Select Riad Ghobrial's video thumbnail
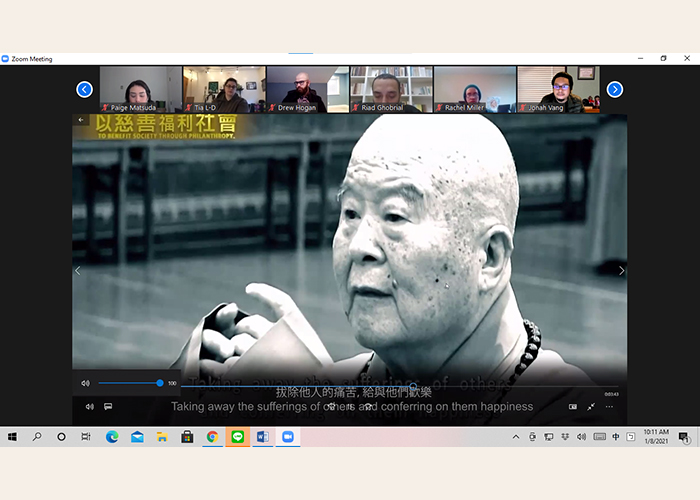This screenshot has height=500, width=700. pyautogui.click(x=392, y=89)
